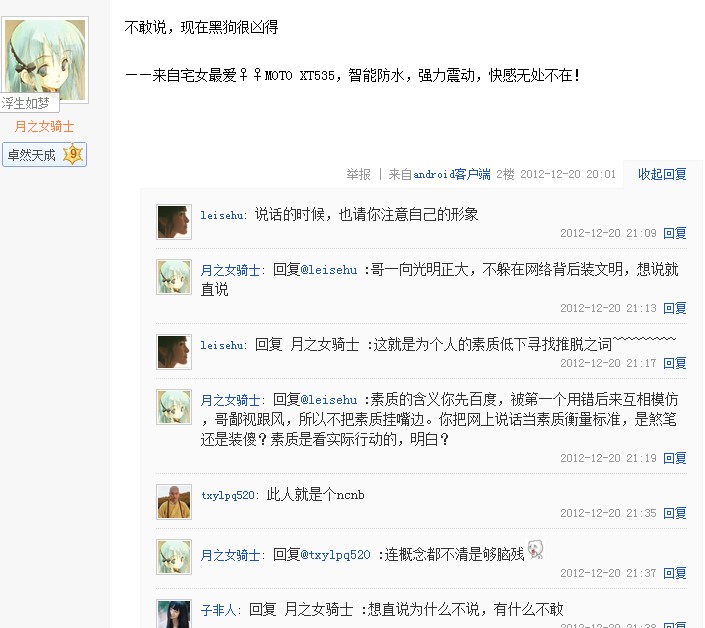The height and width of the screenshot is (628, 705).
Task: Click the emoticon after 够脑残
Action: [x=535, y=549]
